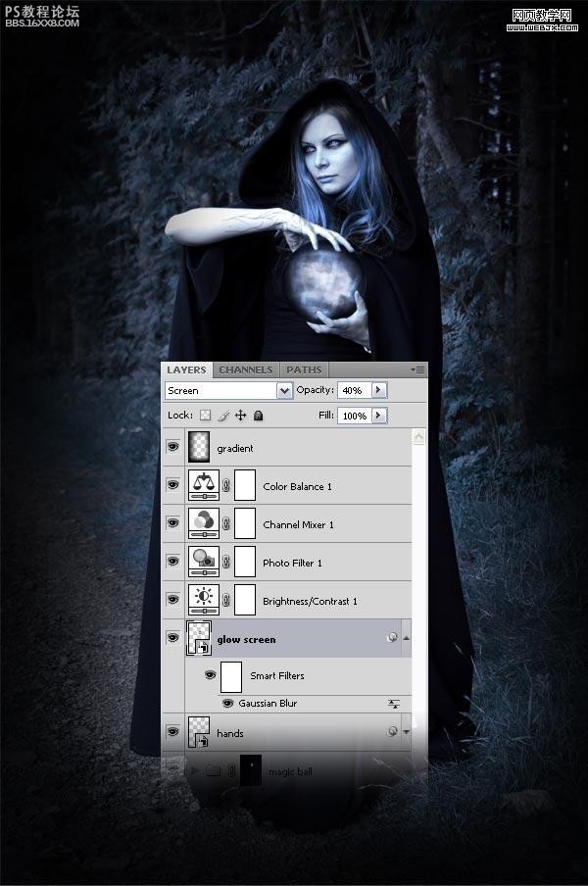The height and width of the screenshot is (886, 588).
Task: Click the Brightness/Contrast adjustment icon
Action: pyautogui.click(x=203, y=600)
